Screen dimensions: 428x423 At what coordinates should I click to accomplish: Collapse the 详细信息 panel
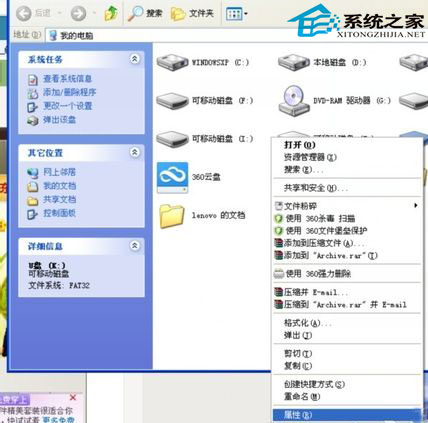coord(135,246)
